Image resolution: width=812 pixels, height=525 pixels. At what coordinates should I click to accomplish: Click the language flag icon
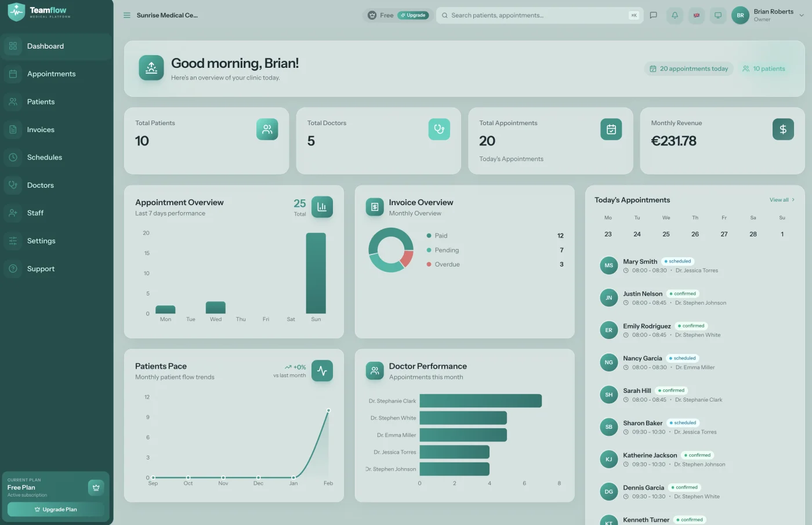click(x=697, y=16)
